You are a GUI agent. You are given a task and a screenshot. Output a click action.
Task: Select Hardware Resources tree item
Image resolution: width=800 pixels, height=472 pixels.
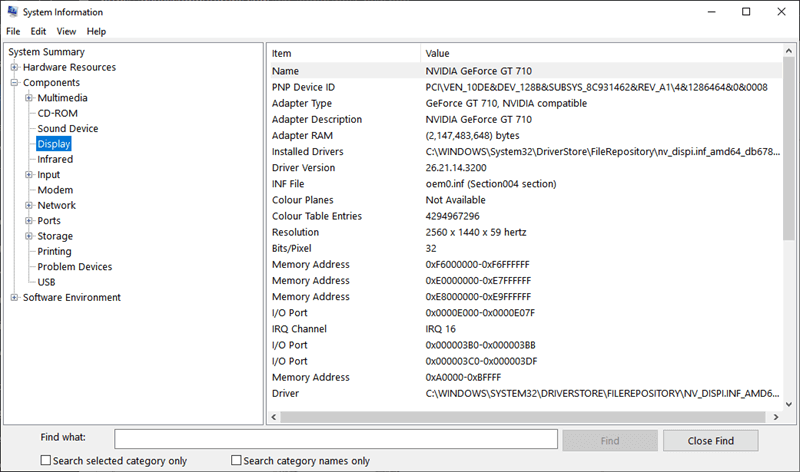pos(69,67)
